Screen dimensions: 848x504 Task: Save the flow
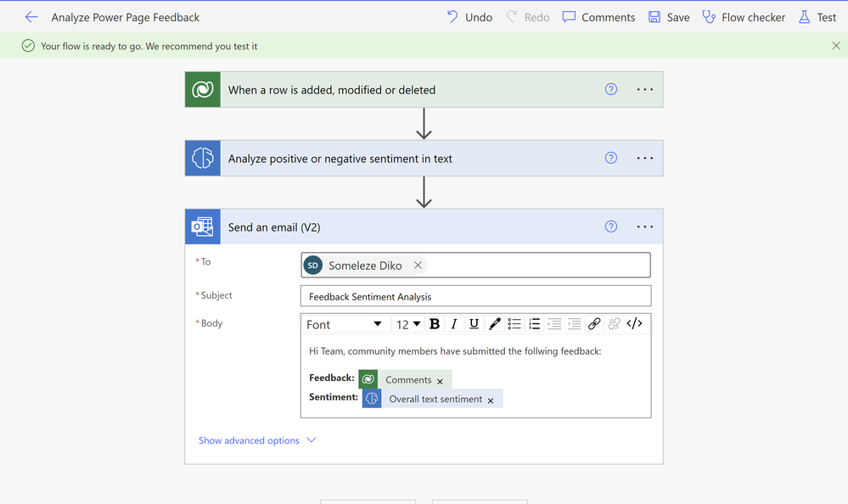coord(669,17)
